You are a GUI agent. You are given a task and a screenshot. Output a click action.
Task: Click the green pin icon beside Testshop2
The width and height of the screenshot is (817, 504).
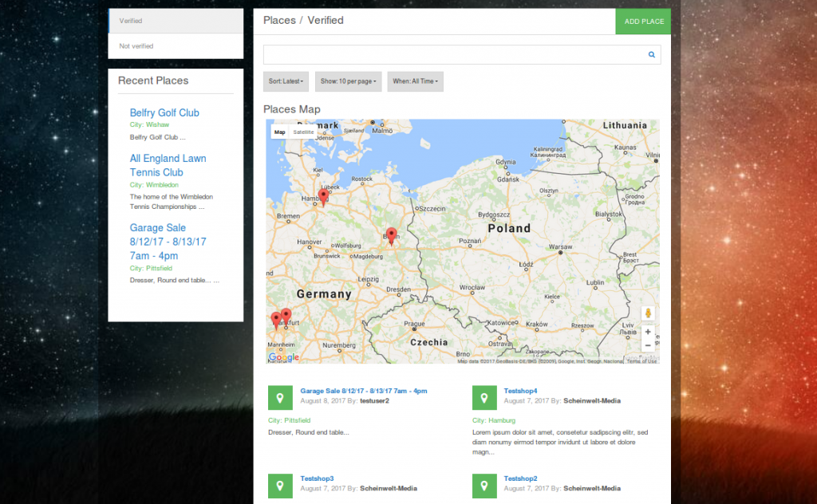tap(483, 486)
